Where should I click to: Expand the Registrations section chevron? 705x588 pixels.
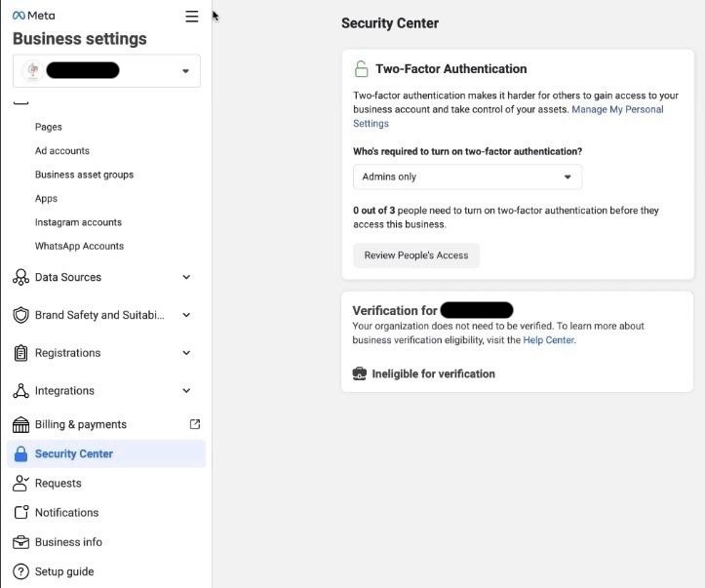(186, 353)
